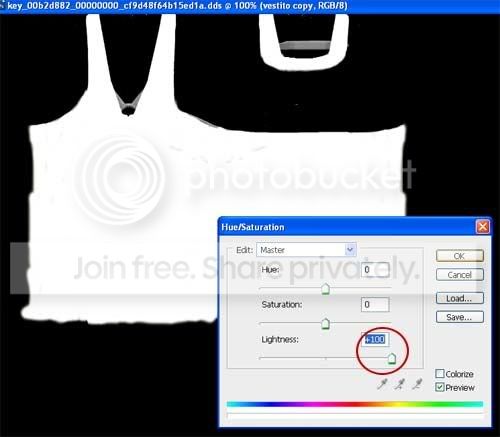Click the Saturation slider handle
Image resolution: width=500 pixels, height=437 pixels.
click(x=325, y=324)
